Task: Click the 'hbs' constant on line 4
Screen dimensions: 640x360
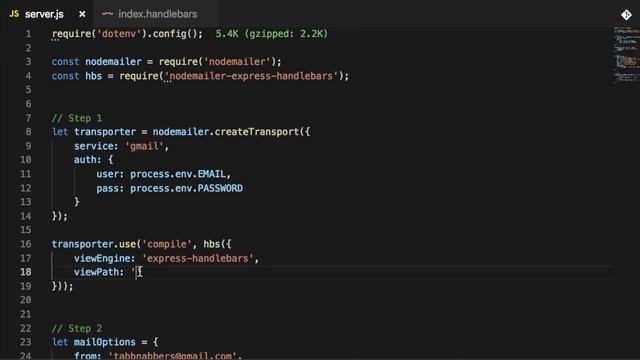Action: click(93, 76)
